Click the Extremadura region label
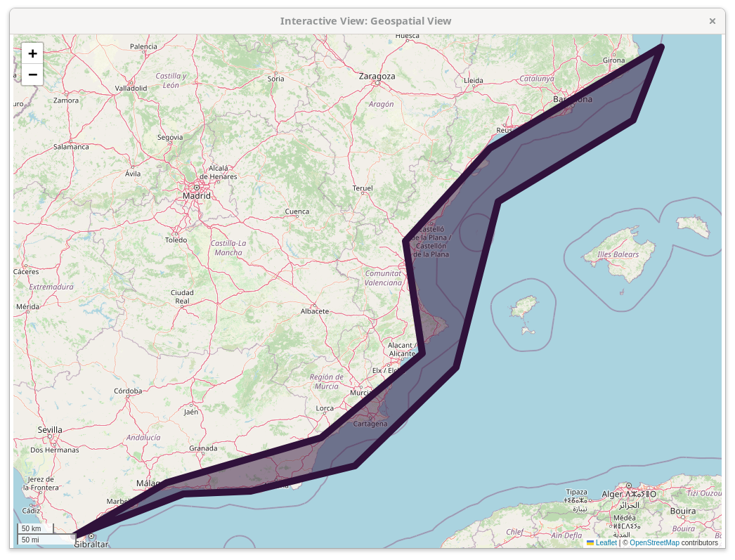Screen dimensions: 735x560 pyautogui.click(x=51, y=287)
